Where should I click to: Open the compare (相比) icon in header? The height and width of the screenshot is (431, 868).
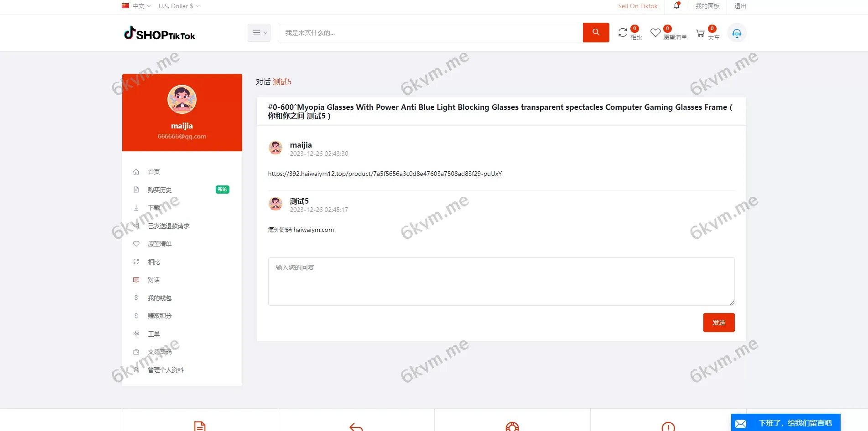(x=623, y=33)
